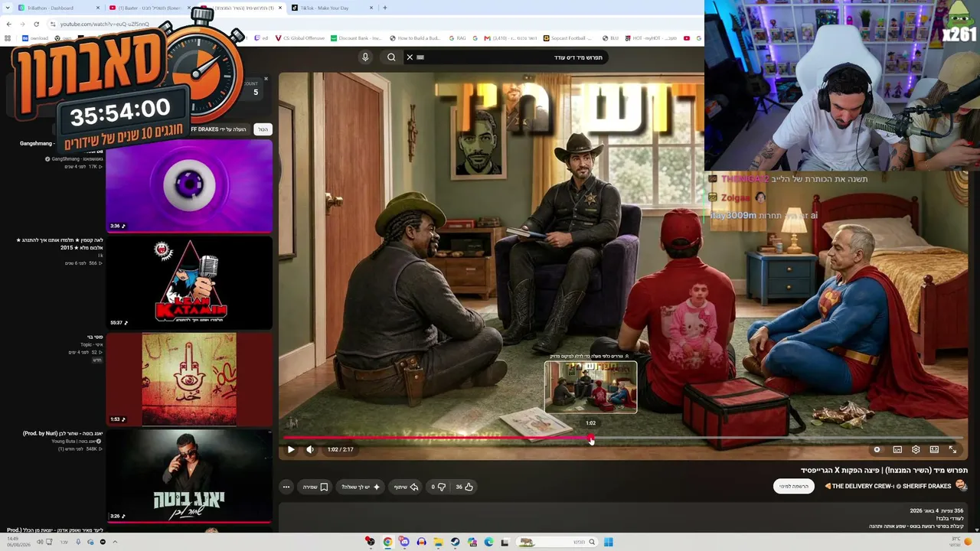Reload the current page
This screenshot has height=551, width=980.
(x=36, y=24)
